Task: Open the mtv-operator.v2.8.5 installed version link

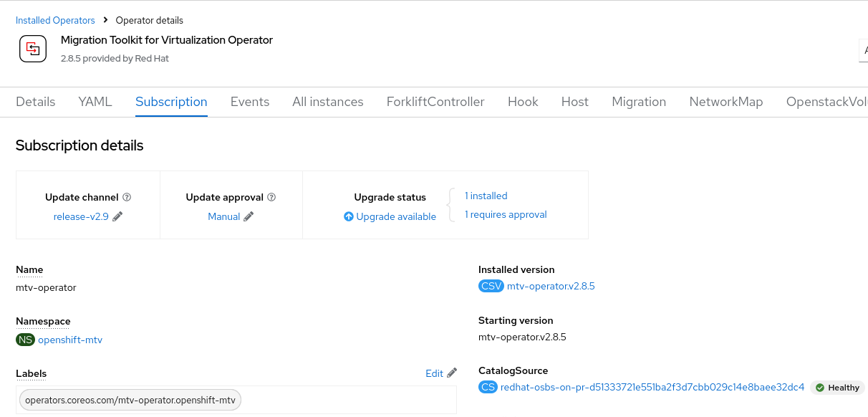Action: [x=551, y=286]
